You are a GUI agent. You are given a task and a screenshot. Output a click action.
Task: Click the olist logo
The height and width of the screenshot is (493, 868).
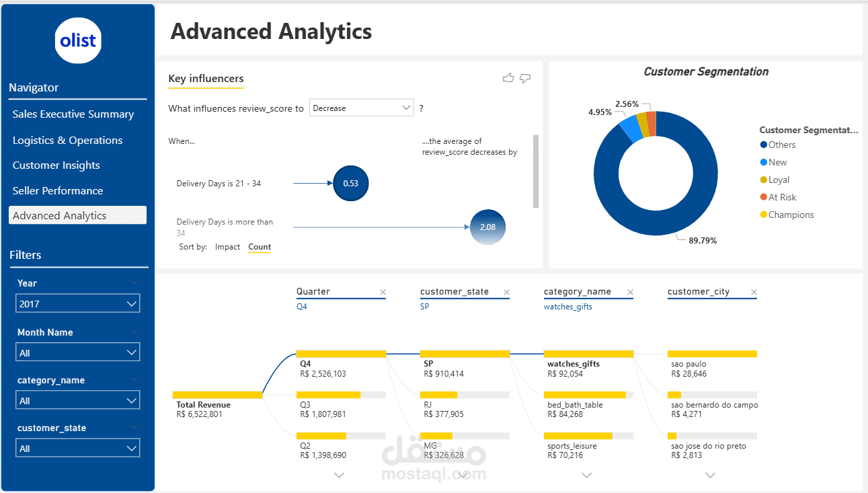click(x=78, y=40)
